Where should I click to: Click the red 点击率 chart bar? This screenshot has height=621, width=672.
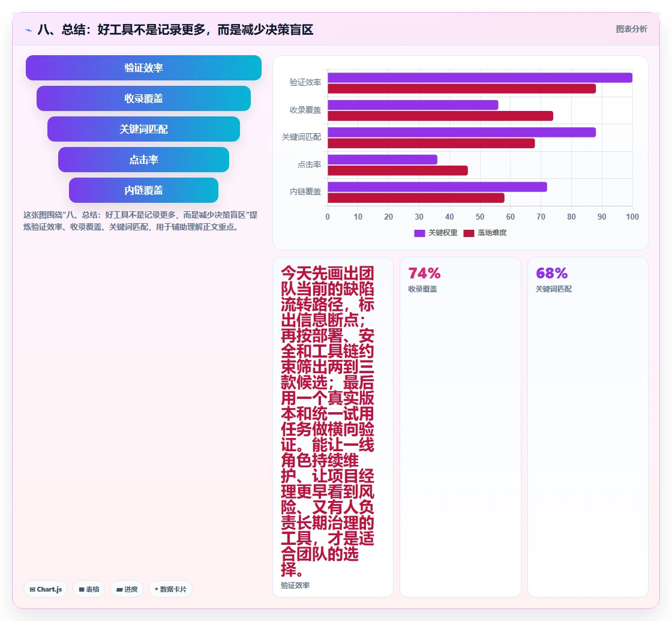point(398,170)
